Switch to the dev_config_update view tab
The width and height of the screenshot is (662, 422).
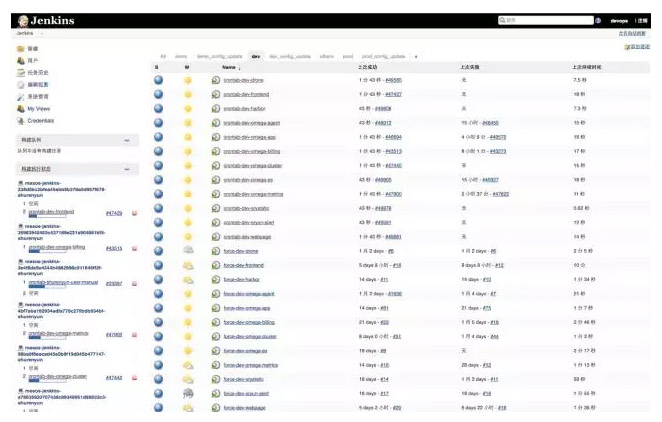(290, 56)
